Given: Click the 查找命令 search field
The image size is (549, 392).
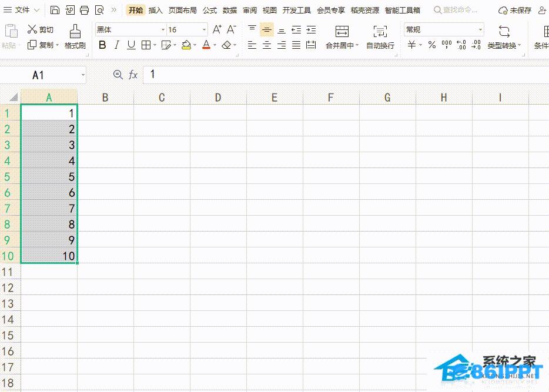Looking at the screenshot, I should (455, 10).
